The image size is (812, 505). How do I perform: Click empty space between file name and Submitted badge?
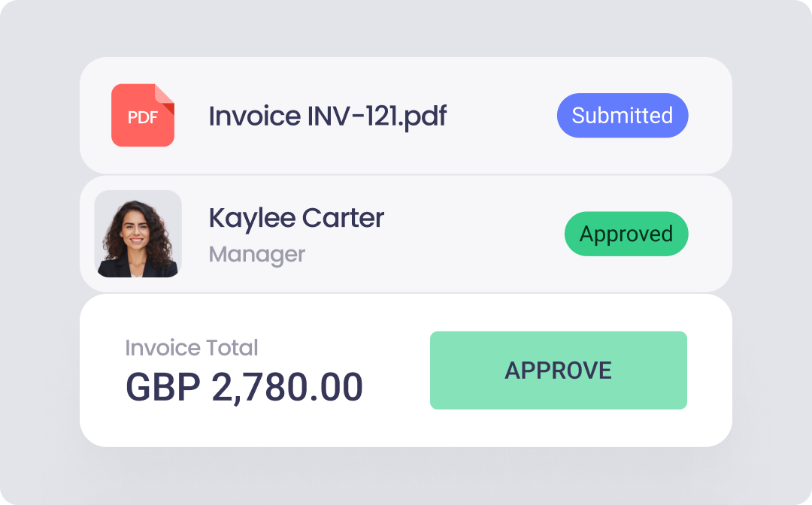[501, 116]
